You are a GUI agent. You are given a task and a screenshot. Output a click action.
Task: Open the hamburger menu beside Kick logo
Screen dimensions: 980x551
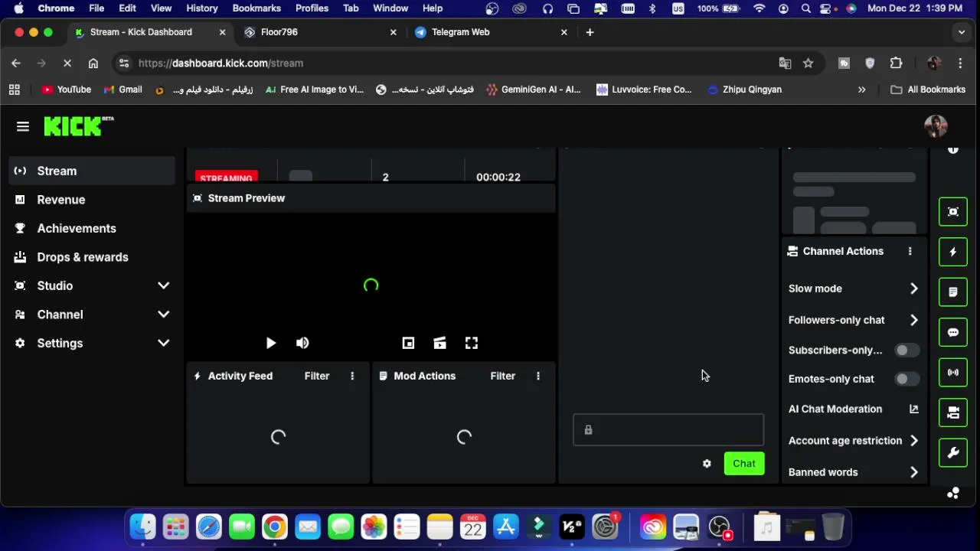[x=22, y=126]
